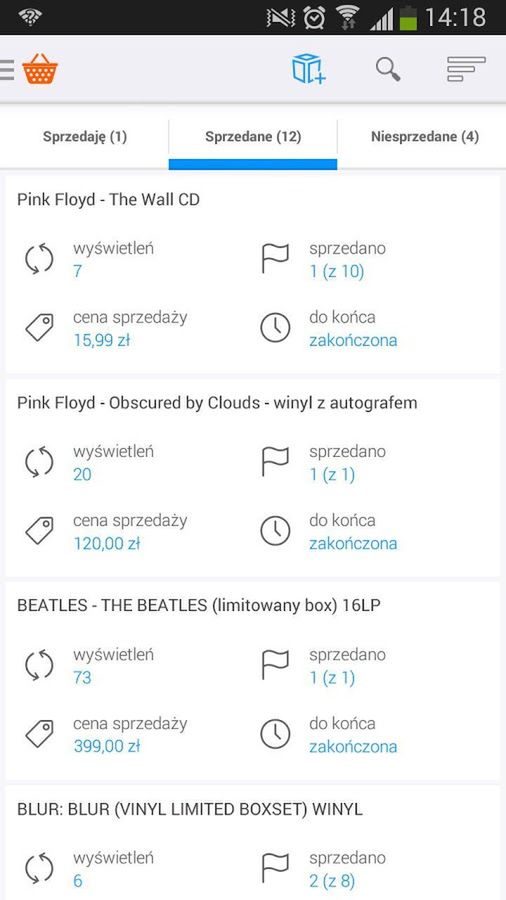Tap the views refresh icon for The Wall CD
Image resolution: width=506 pixels, height=900 pixels.
(x=39, y=259)
